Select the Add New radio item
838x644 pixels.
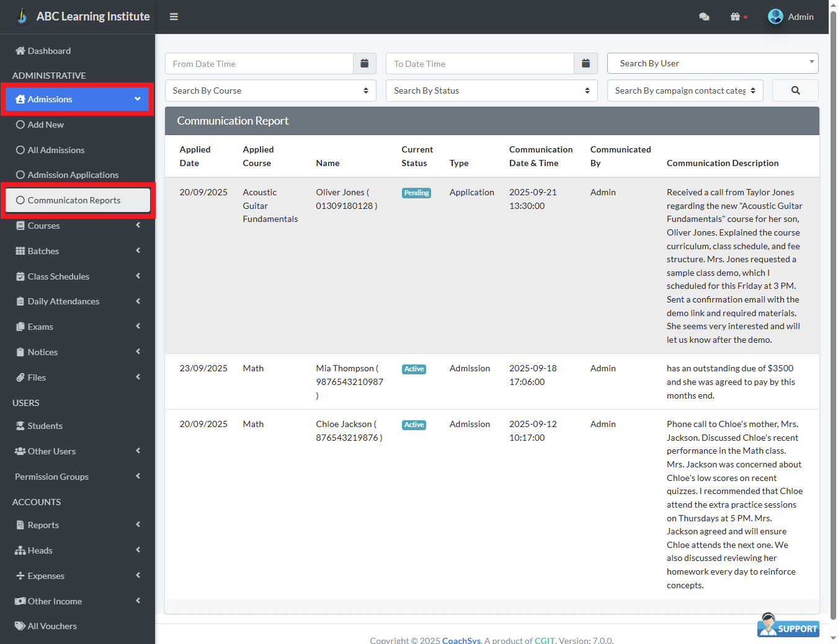45,125
